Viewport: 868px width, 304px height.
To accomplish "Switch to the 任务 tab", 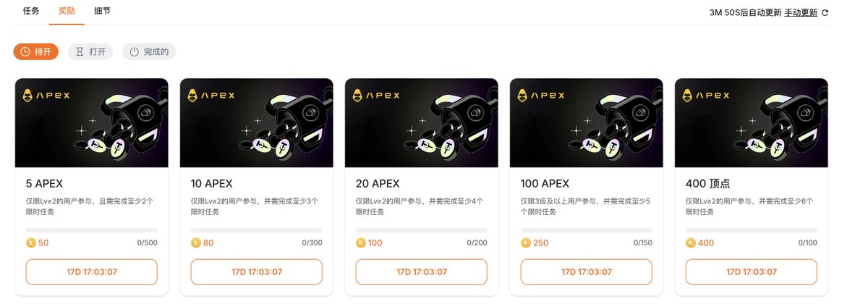I will tap(32, 12).
